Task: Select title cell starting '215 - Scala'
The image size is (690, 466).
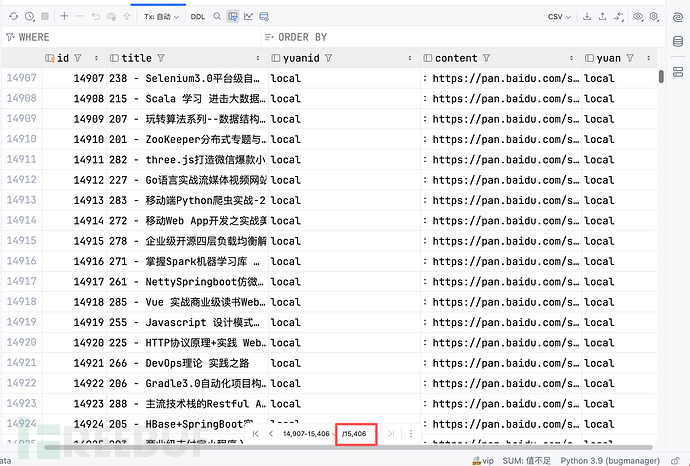Action: tap(187, 99)
